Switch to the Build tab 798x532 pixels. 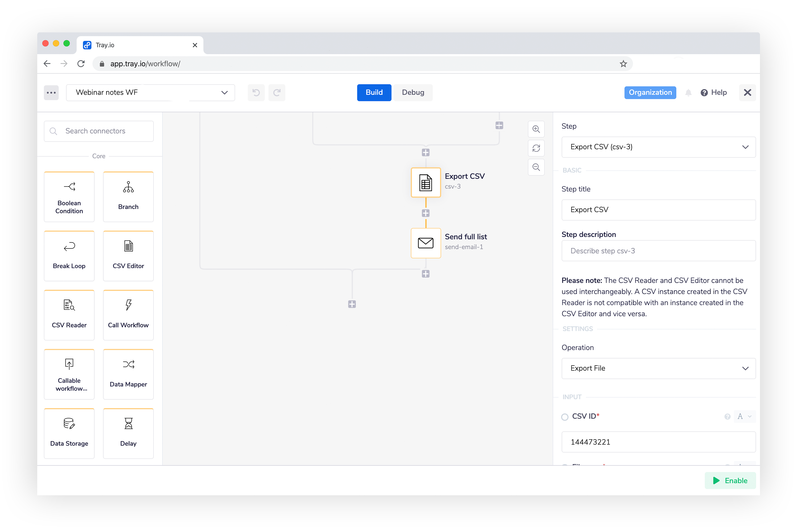tap(374, 93)
